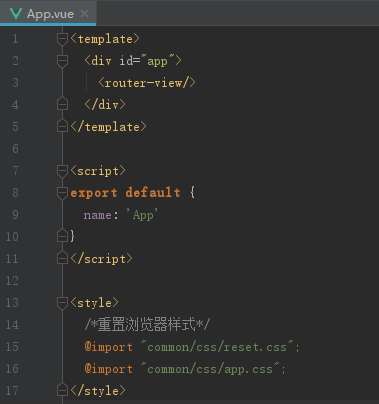
Task: Click line number 12 in gutter
Action: 12,281
